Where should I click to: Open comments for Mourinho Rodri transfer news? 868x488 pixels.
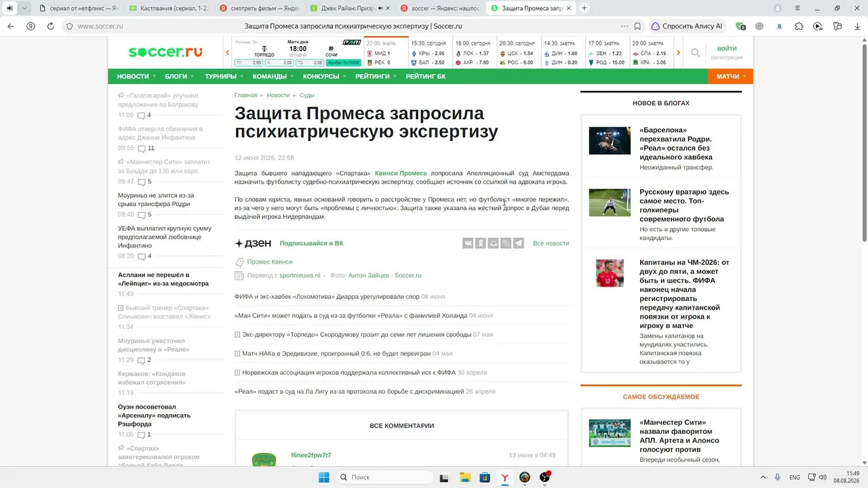pos(144,215)
